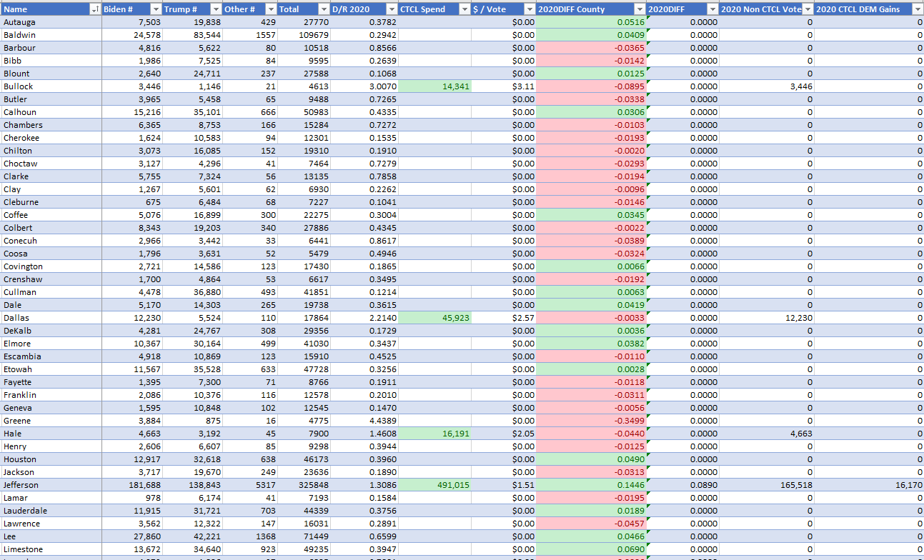924x560 pixels.
Task: Click Hale's CTCL Spend value 16,191
Action: [434, 434]
